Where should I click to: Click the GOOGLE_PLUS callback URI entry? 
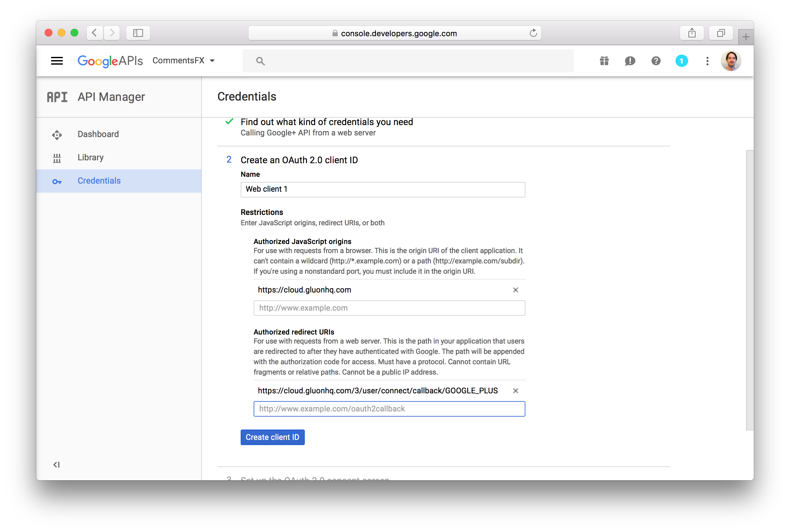pyautogui.click(x=378, y=390)
